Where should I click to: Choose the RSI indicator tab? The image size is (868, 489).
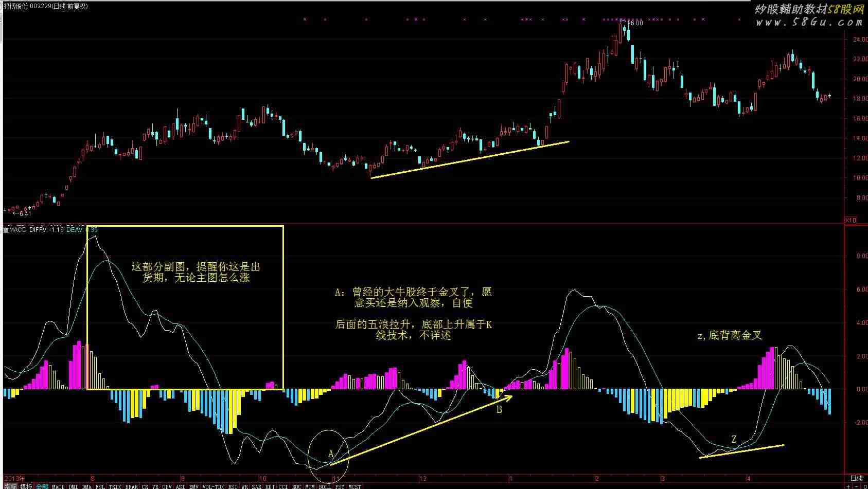[233, 486]
